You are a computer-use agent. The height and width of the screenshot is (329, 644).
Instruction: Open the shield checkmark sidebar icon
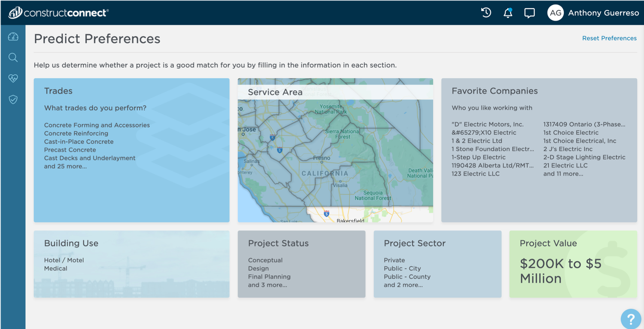(x=13, y=100)
